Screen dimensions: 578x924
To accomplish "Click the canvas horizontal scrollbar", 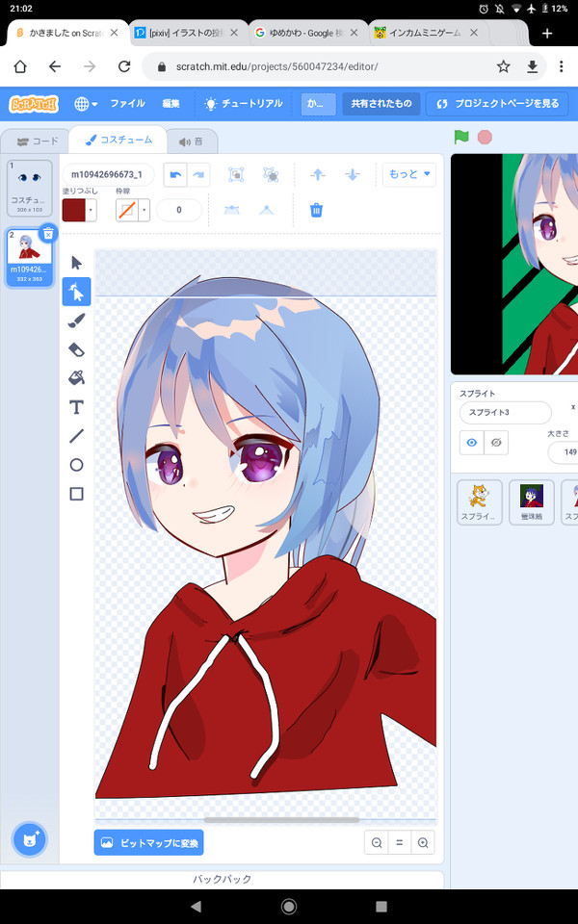I will (282, 820).
